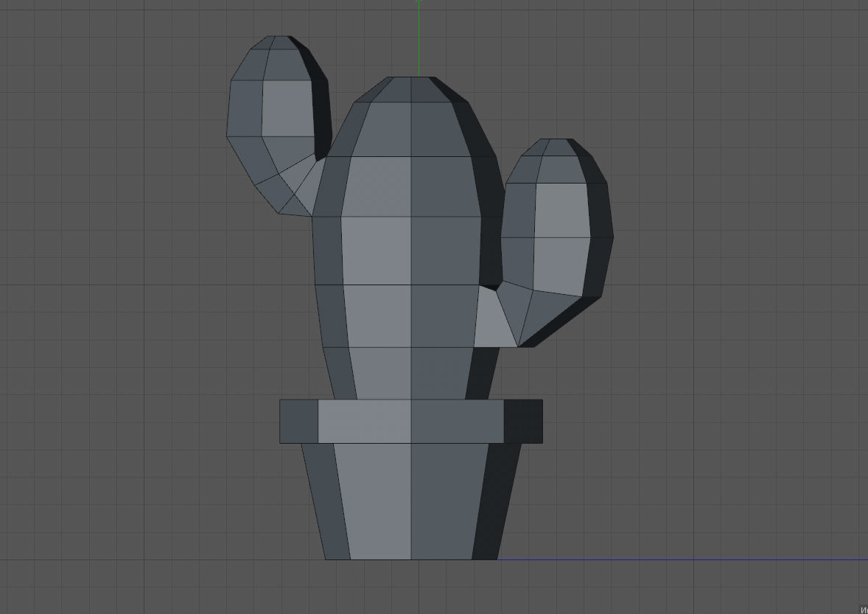Click the shaded left edge of the pot

click(332, 501)
